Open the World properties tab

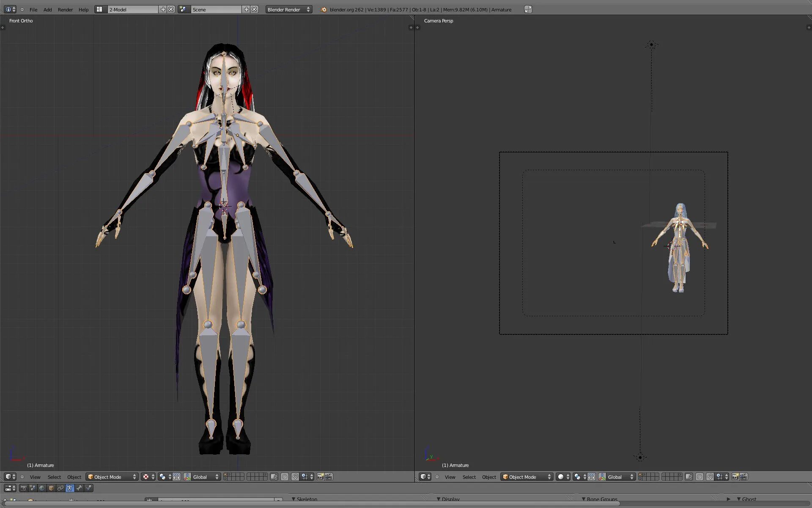pyautogui.click(x=42, y=488)
